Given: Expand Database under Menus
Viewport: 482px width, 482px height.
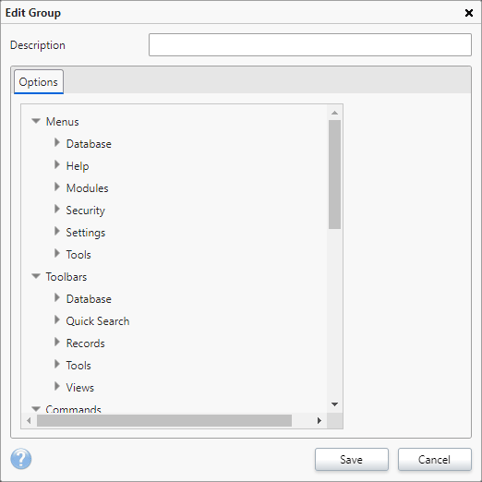Looking at the screenshot, I should (x=57, y=143).
